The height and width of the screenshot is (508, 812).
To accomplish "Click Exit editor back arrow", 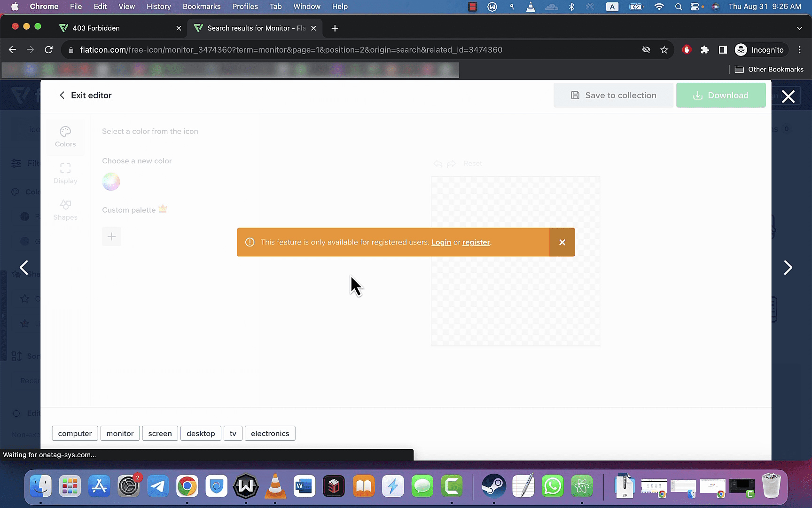I will (x=62, y=95).
